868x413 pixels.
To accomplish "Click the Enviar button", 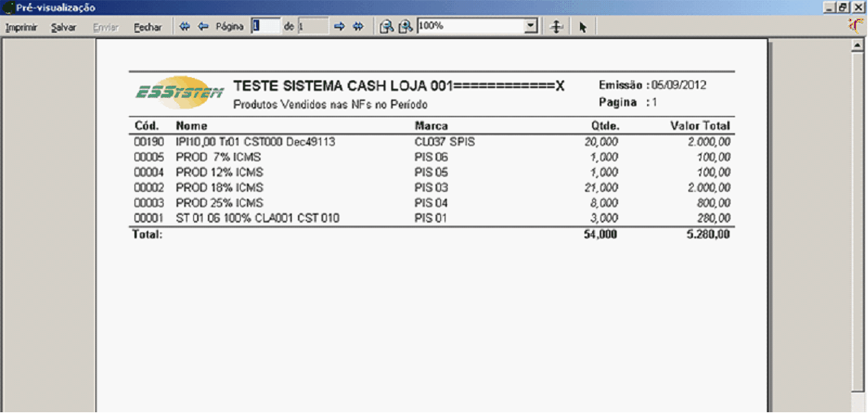I will pyautogui.click(x=105, y=27).
